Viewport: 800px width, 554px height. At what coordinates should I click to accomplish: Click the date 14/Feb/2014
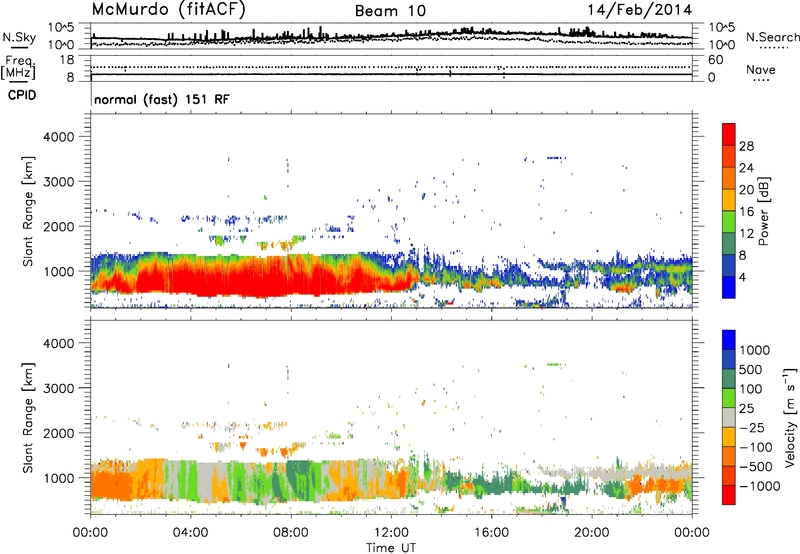639,10
